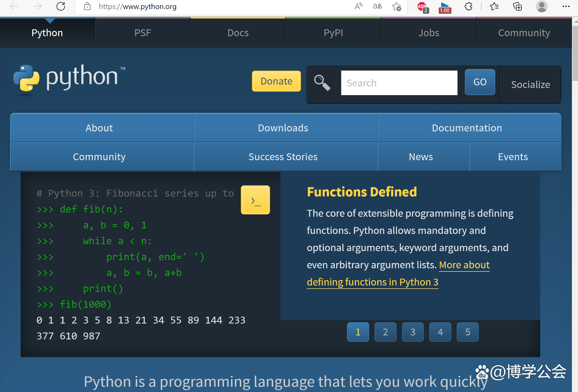Click the PyPI tab in top navigation
Screen dimensions: 578x392
pos(334,32)
